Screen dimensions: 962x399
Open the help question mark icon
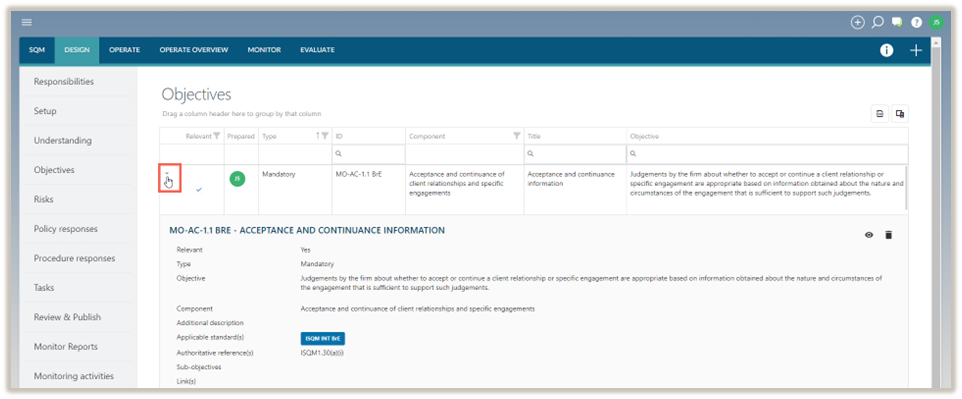[x=916, y=22]
